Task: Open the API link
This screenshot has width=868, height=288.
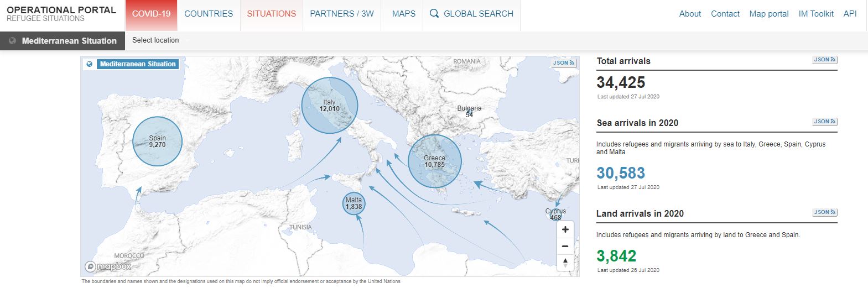Action: [x=850, y=14]
